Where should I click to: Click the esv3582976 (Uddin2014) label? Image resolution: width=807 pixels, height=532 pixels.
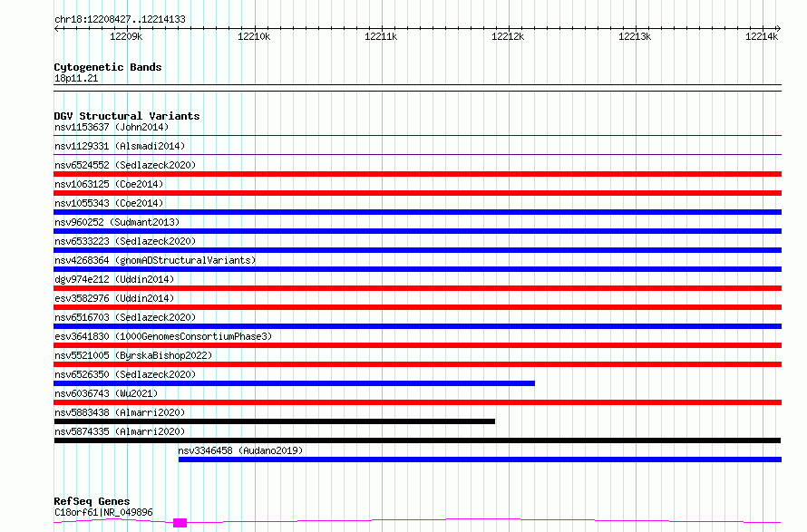pyautogui.click(x=114, y=298)
